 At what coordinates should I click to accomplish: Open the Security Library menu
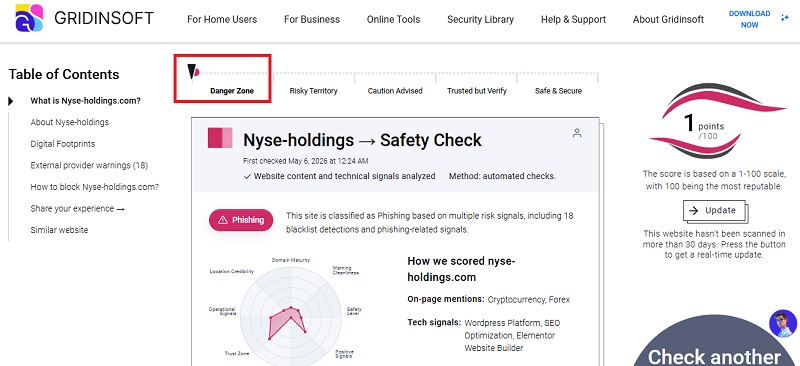[481, 19]
